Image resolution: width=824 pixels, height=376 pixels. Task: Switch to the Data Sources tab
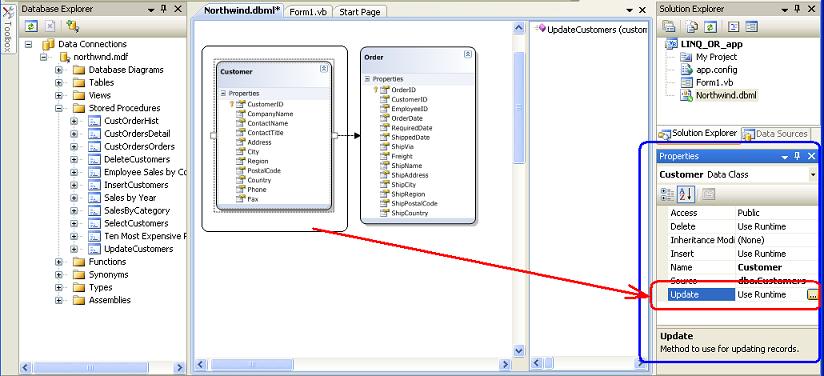click(775, 134)
